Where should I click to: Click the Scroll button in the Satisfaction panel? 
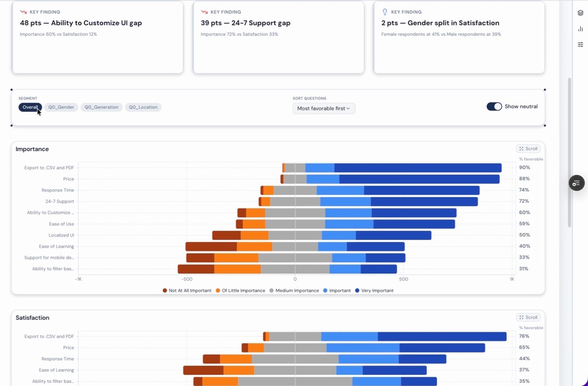click(x=528, y=317)
